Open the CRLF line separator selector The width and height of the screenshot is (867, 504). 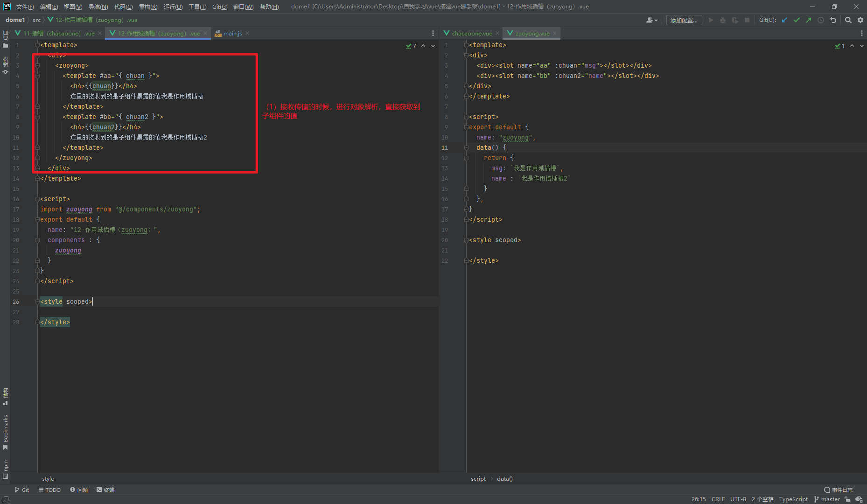718,499
